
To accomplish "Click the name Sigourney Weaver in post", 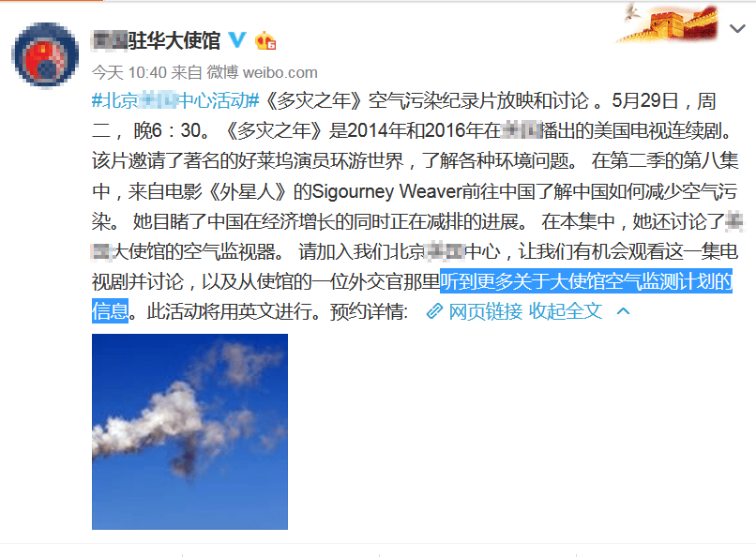I will tap(386, 192).
